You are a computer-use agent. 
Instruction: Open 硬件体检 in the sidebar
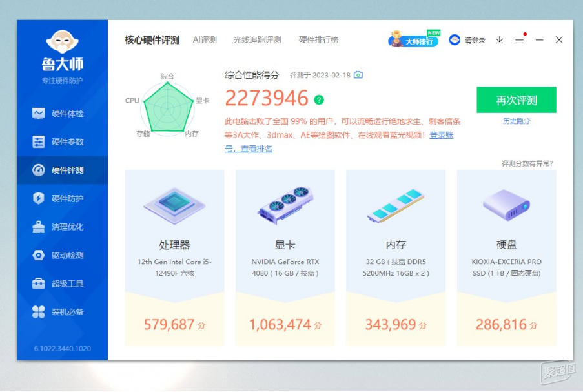pyautogui.click(x=62, y=114)
